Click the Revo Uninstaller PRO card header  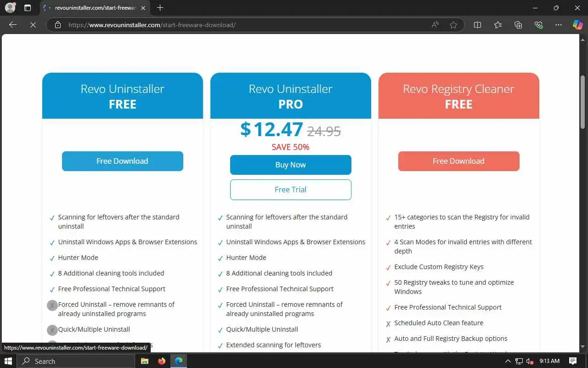[x=291, y=96]
